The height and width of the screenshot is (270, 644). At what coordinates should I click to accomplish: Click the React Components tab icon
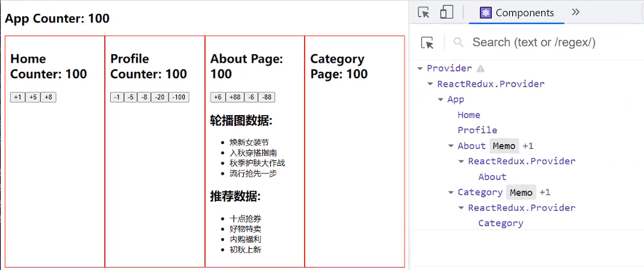486,13
